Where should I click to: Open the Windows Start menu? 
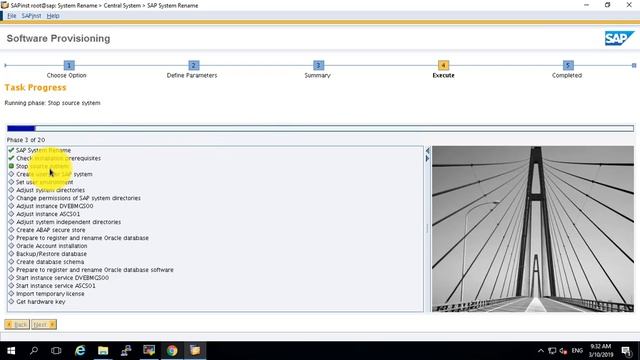[x=11, y=351]
